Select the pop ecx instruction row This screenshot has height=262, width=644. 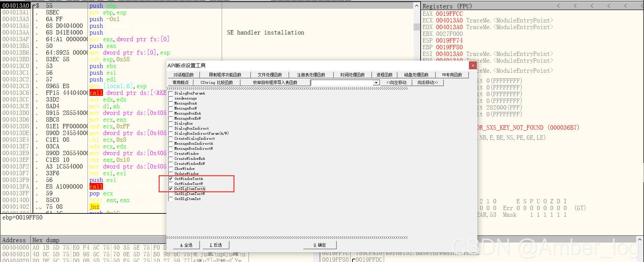tap(101, 193)
